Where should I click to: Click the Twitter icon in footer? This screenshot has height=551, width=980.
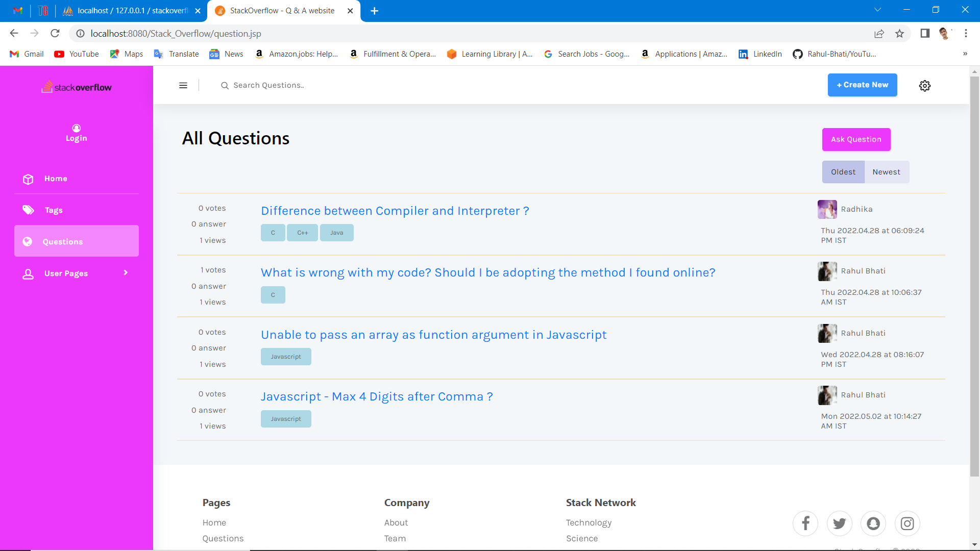(x=839, y=523)
